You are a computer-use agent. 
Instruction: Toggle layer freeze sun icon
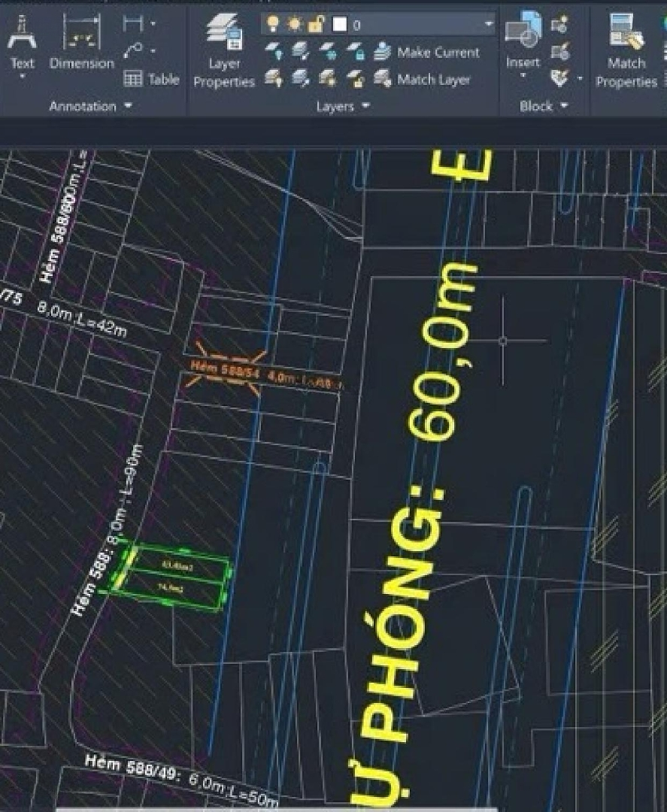[294, 24]
